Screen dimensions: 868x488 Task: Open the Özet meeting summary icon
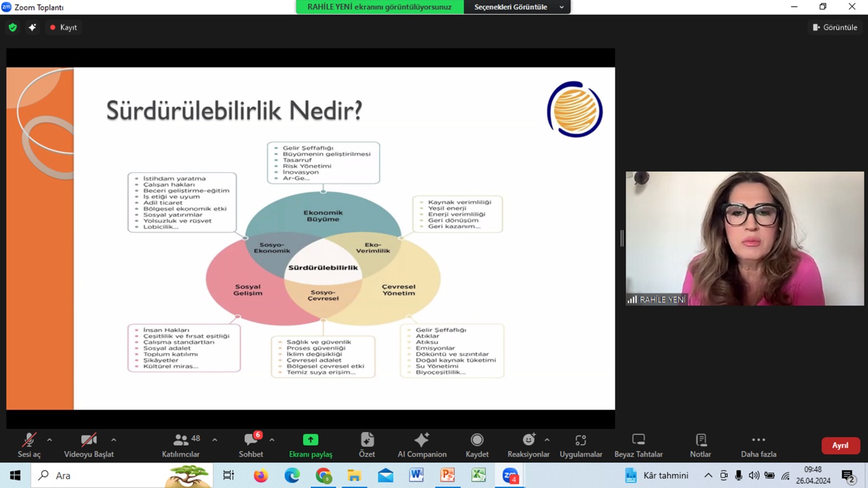pyautogui.click(x=367, y=445)
